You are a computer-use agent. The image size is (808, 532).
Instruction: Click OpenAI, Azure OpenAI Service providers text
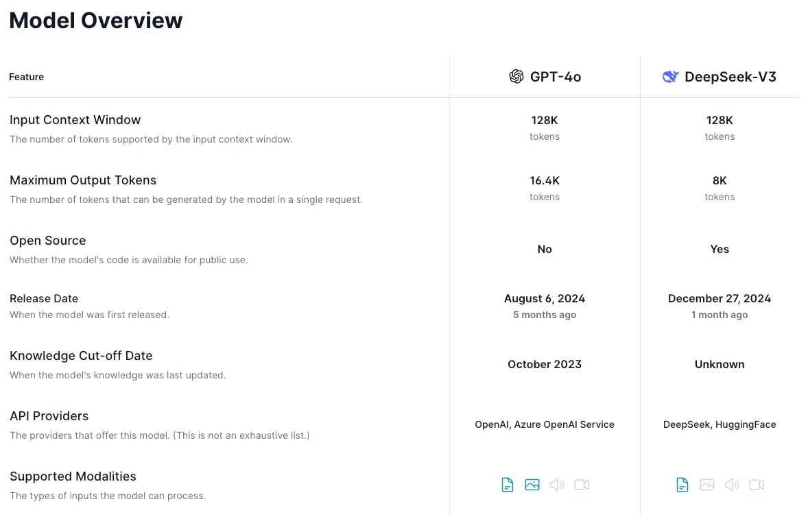point(545,424)
